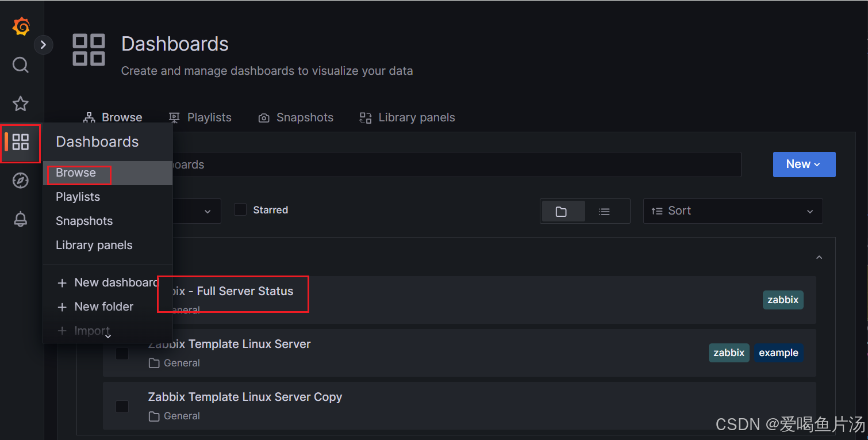Image resolution: width=868 pixels, height=440 pixels.
Task: Click the Snapshots tab camera icon
Action: click(x=264, y=118)
